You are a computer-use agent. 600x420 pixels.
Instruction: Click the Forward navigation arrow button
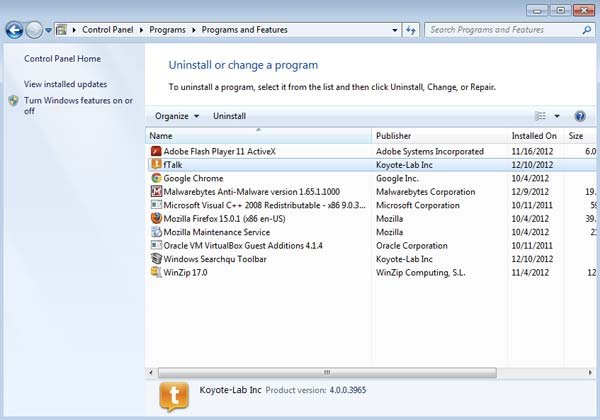click(34, 30)
